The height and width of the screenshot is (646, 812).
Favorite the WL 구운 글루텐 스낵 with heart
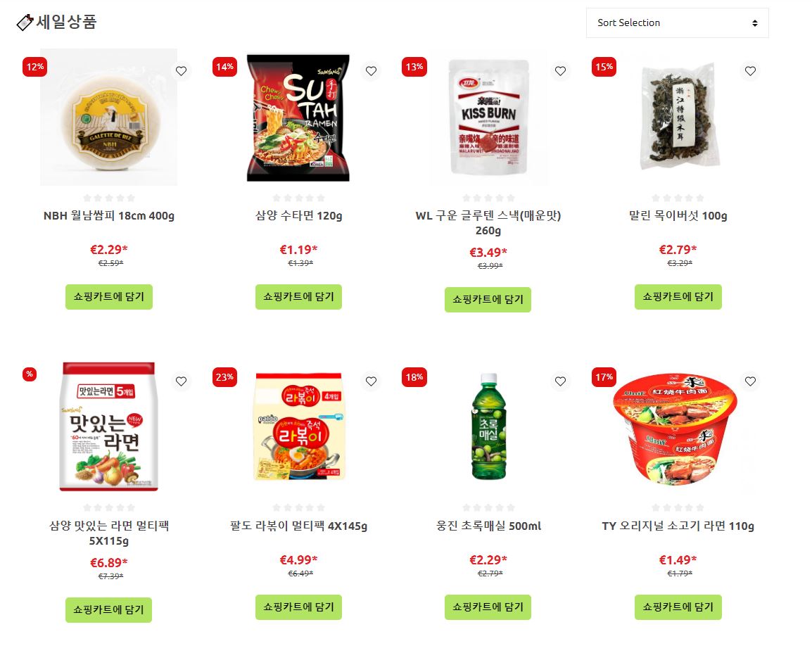click(560, 71)
